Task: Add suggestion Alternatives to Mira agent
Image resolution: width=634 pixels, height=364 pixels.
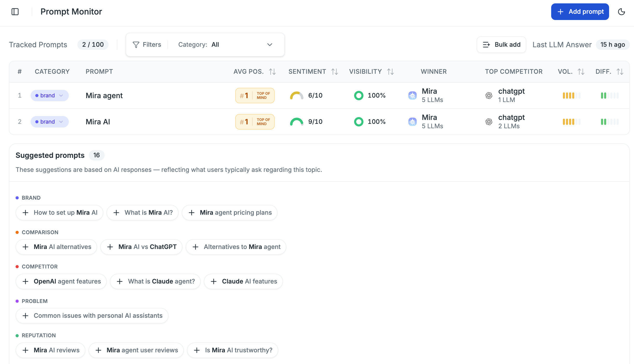Action: (x=236, y=247)
